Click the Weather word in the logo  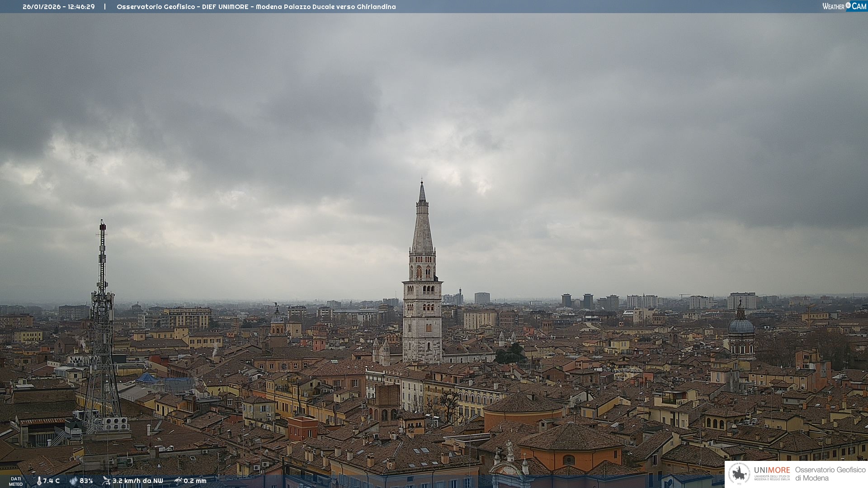833,6
